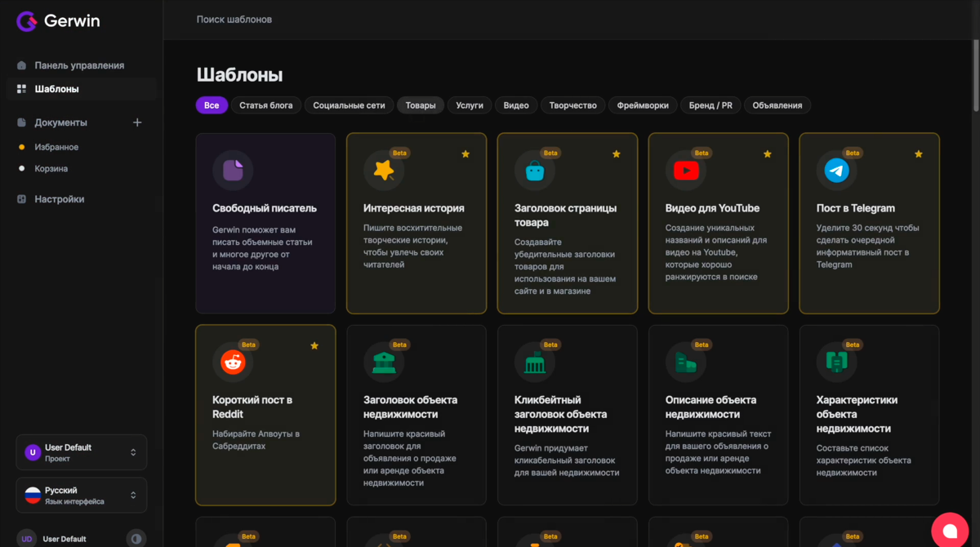Add new document with plus icon
This screenshot has height=547, width=980.
pos(137,122)
